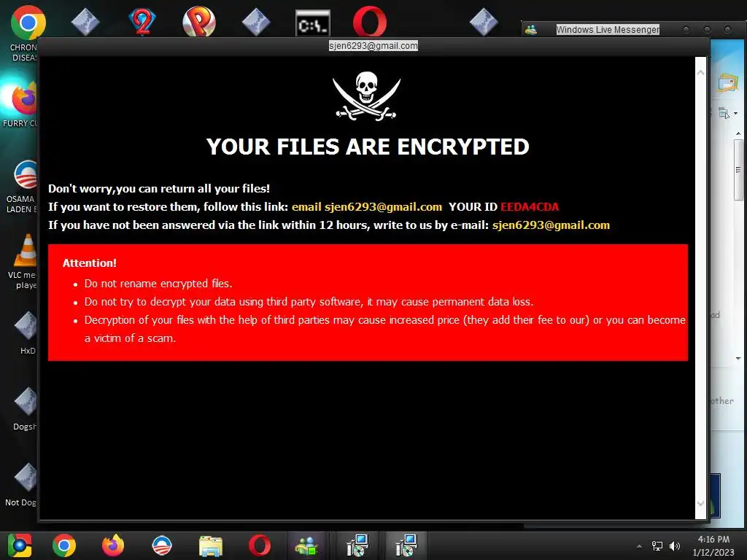This screenshot has height=560, width=747.
Task: Expand dropdown arrow beside Messenger toolbar icon
Action: pyautogui.click(x=736, y=113)
